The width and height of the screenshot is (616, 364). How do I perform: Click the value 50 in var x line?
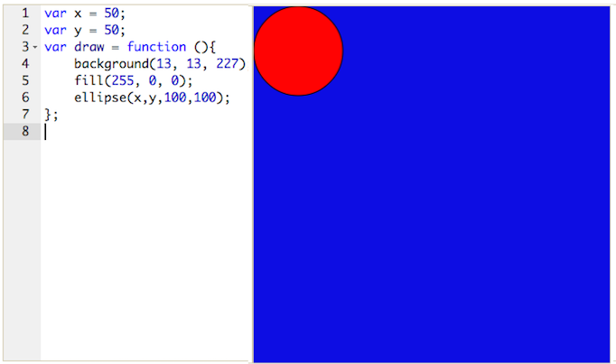[x=112, y=14]
